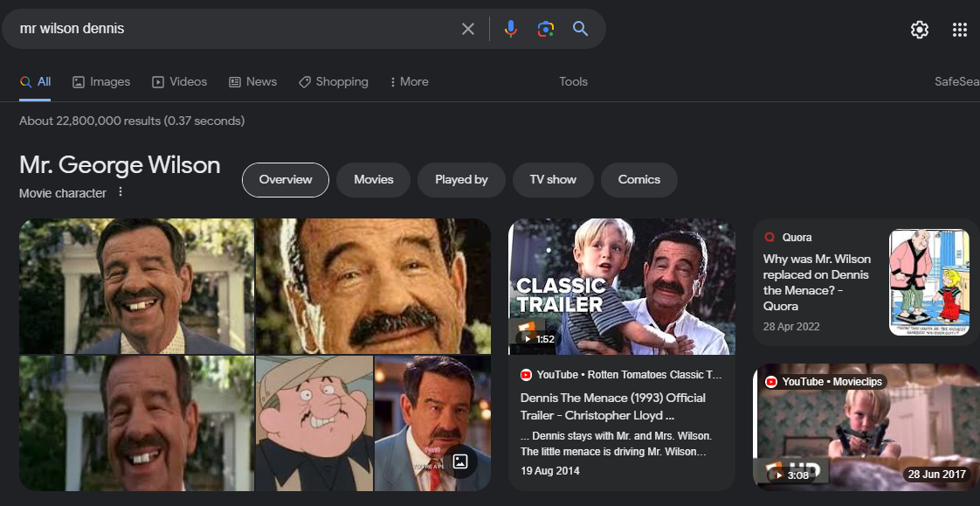The height and width of the screenshot is (506, 980).
Task: Open more images via the image icon
Action: pos(460,461)
